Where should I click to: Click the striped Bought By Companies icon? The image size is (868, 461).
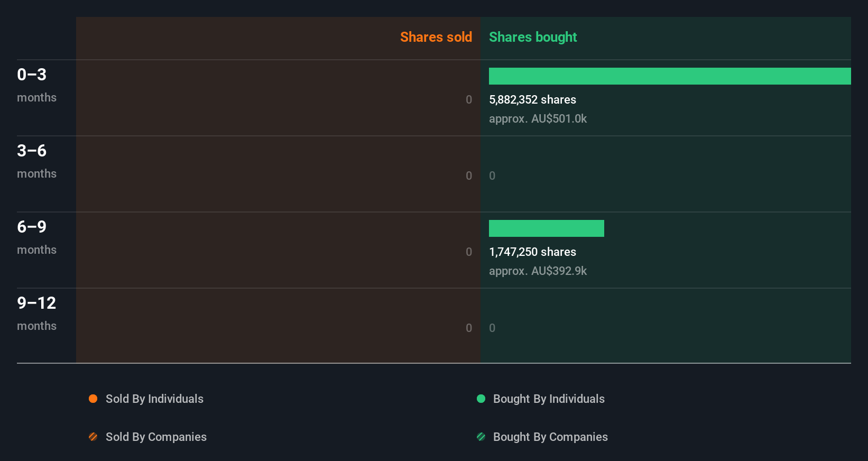pos(481,437)
